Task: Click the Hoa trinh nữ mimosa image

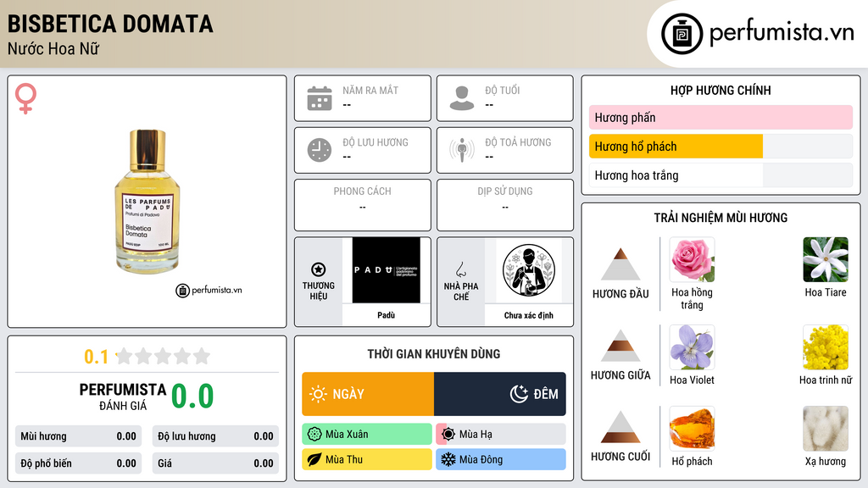Action: pyautogui.click(x=826, y=347)
